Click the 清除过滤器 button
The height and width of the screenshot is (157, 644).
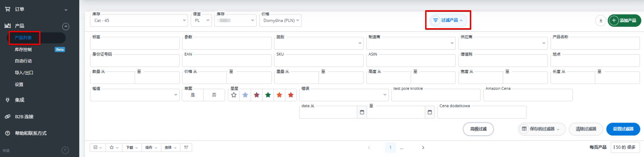(586, 129)
